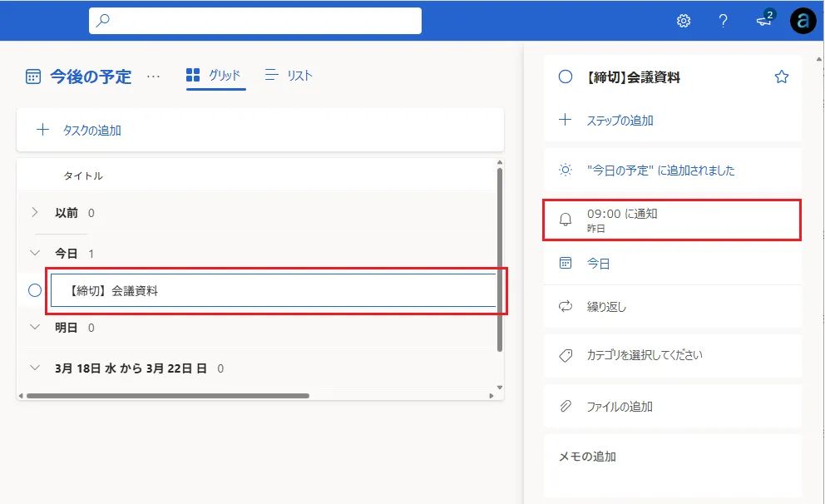The width and height of the screenshot is (825, 504).
Task: Expand the 以前 task group
Action: (x=34, y=213)
